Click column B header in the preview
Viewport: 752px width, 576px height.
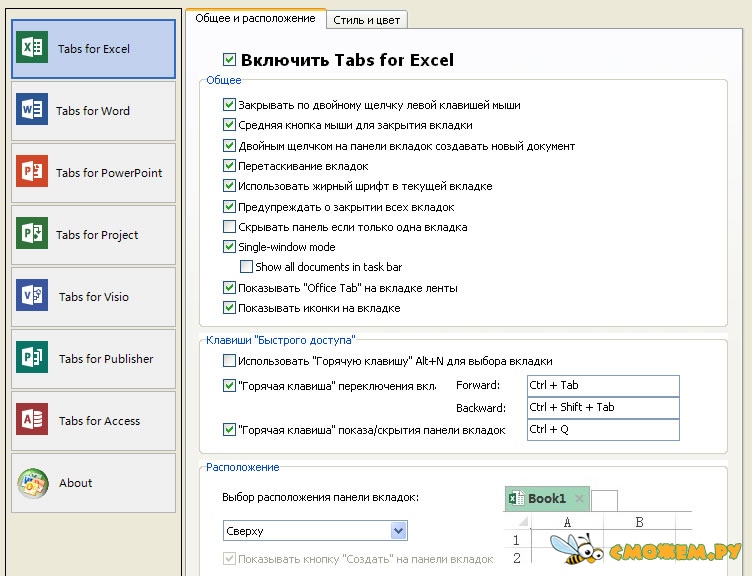[639, 522]
